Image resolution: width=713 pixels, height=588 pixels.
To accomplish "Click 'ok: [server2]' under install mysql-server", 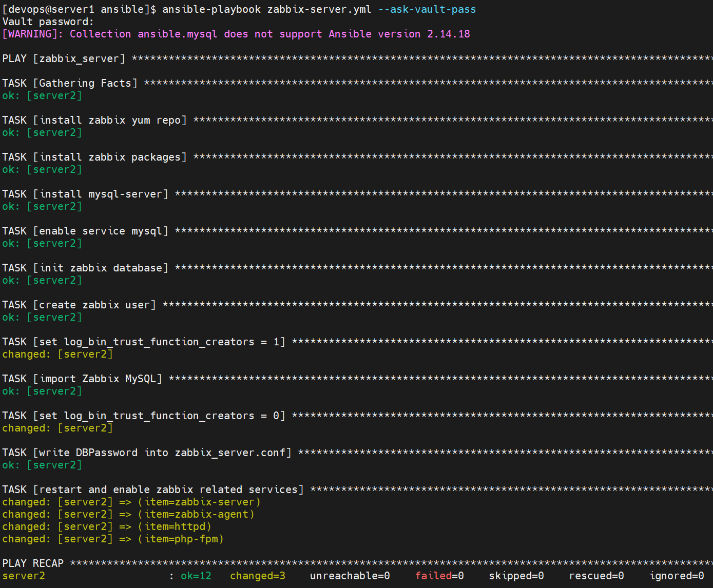I will (x=42, y=206).
